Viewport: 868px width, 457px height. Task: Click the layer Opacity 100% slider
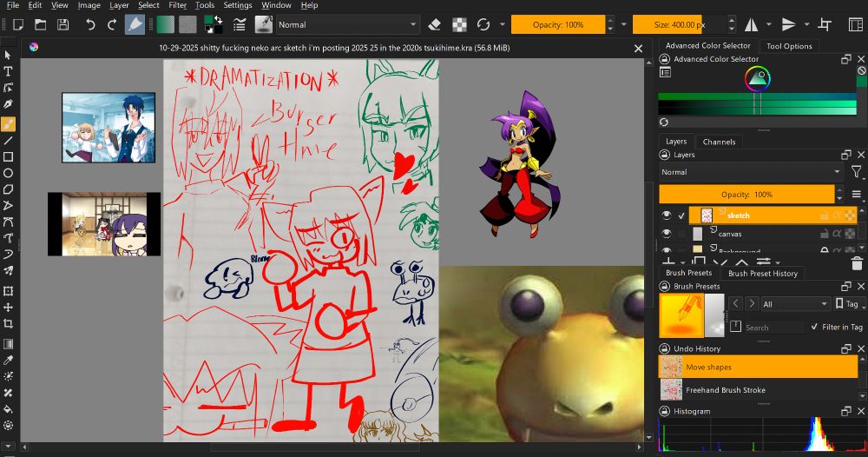[746, 194]
